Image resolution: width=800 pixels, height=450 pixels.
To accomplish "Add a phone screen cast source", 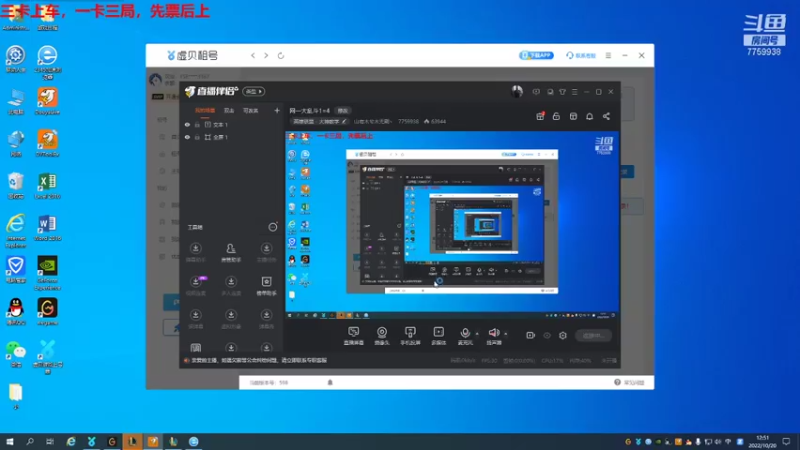I will tap(410, 336).
